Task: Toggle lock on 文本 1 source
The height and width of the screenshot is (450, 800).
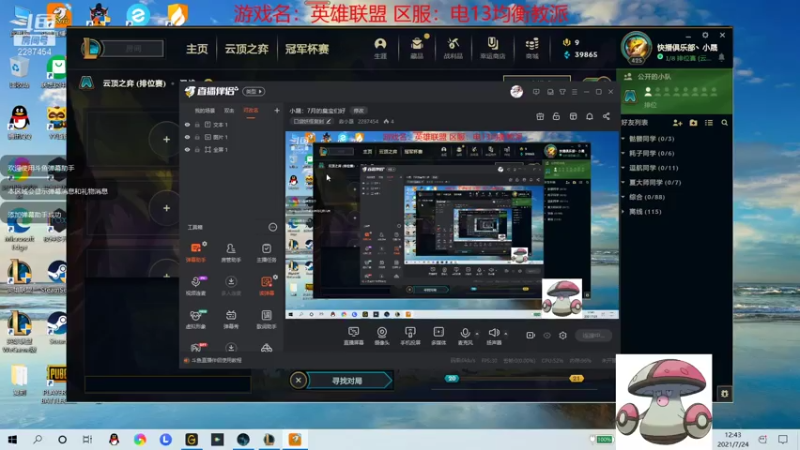Action: pyautogui.click(x=197, y=124)
